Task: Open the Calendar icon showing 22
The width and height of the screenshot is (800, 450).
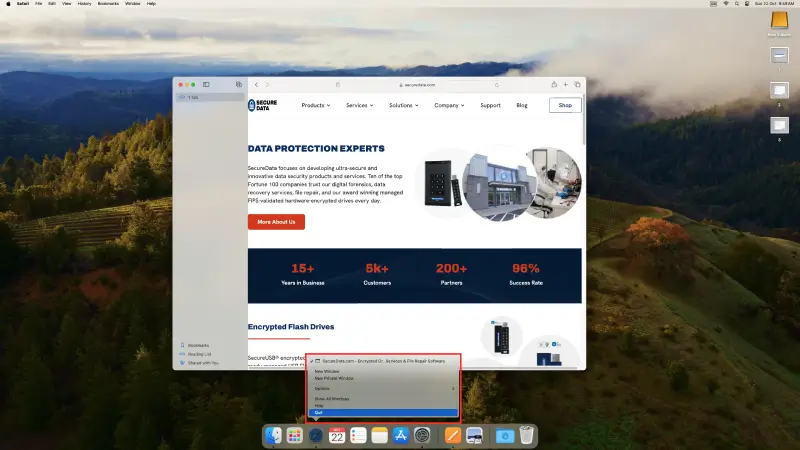Action: pos(337,436)
